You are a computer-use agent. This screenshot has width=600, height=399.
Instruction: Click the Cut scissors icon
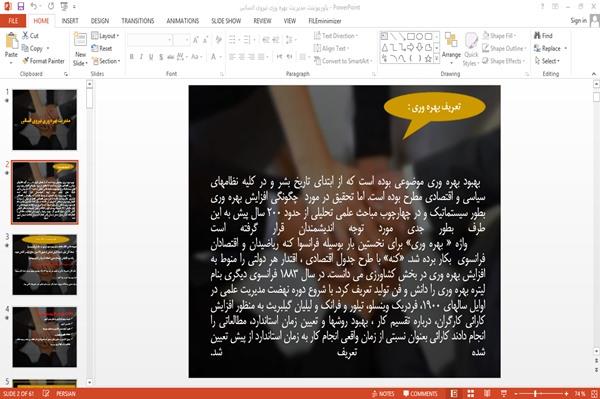coord(25,36)
